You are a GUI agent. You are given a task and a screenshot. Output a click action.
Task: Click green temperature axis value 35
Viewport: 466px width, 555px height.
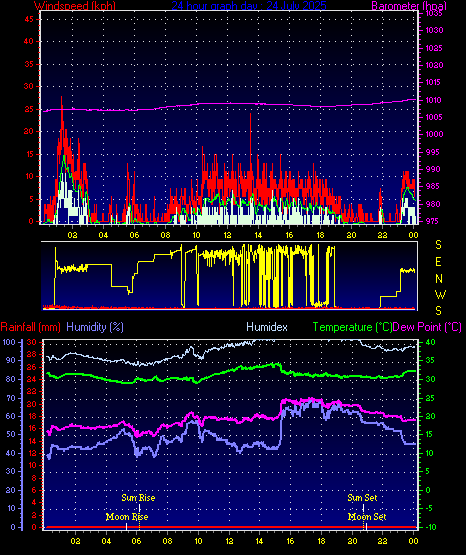[430, 360]
